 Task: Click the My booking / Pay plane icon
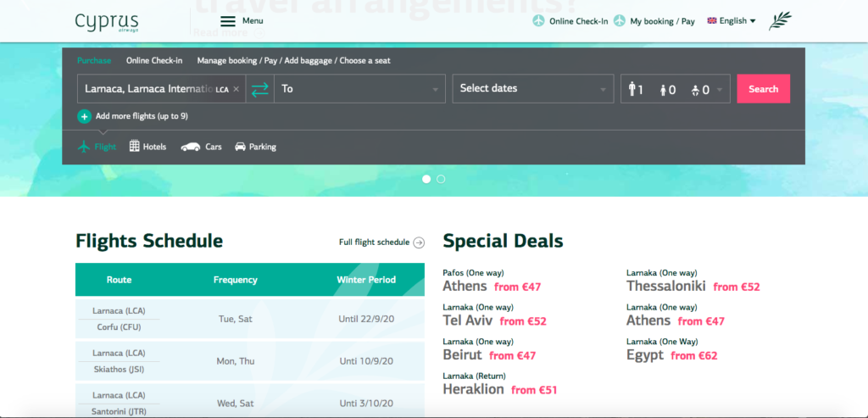(619, 21)
